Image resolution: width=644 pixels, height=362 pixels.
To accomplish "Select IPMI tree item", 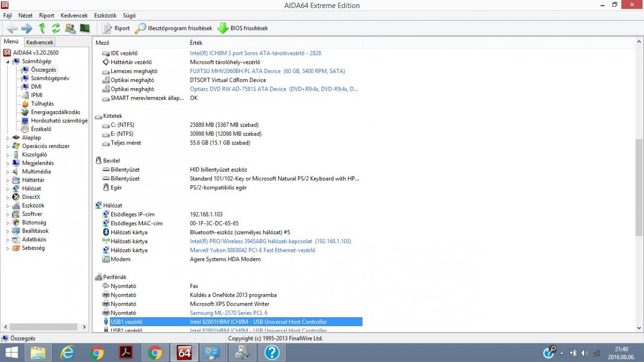I will tap(37, 95).
